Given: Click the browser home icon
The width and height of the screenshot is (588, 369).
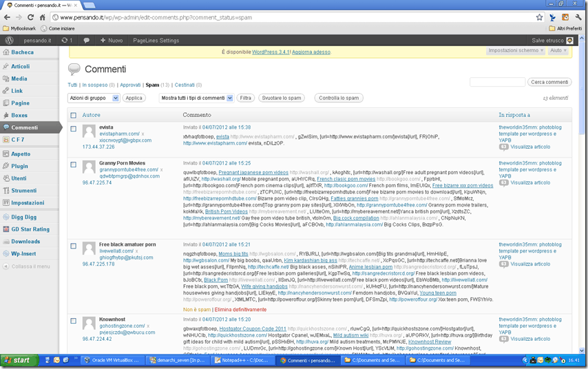Looking at the screenshot, I should (x=43, y=17).
